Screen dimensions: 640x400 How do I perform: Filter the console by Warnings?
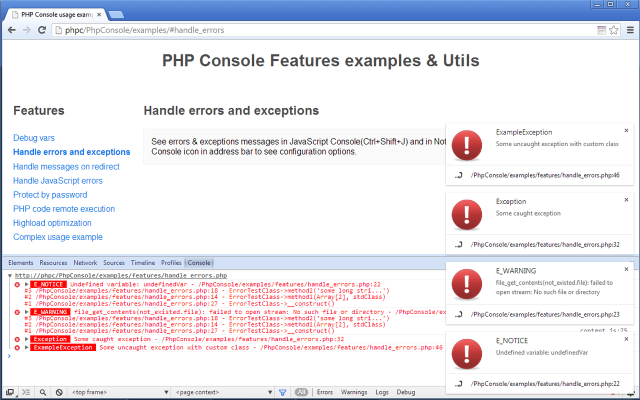click(354, 392)
